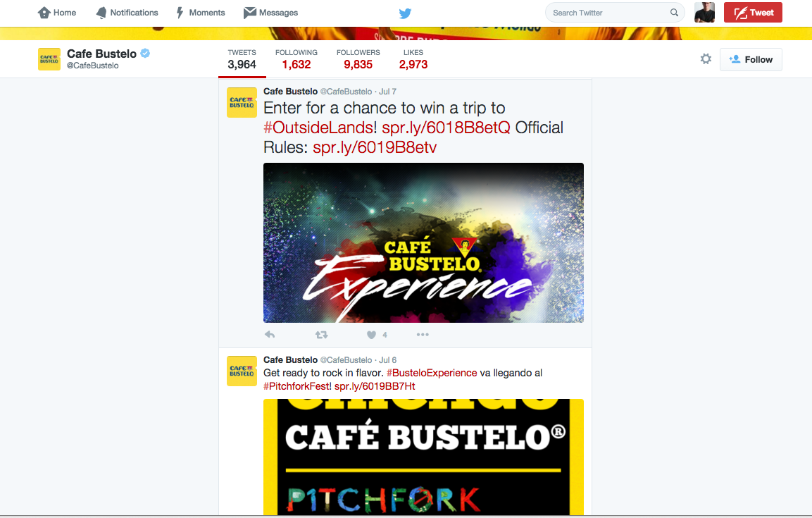The image size is (812, 518).
Task: Open the Home feed
Action: 57,13
